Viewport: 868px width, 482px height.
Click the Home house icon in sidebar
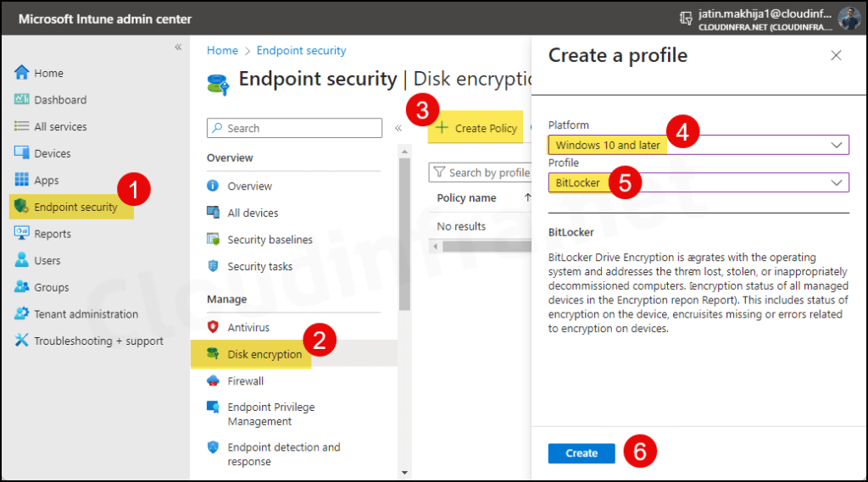coord(21,73)
